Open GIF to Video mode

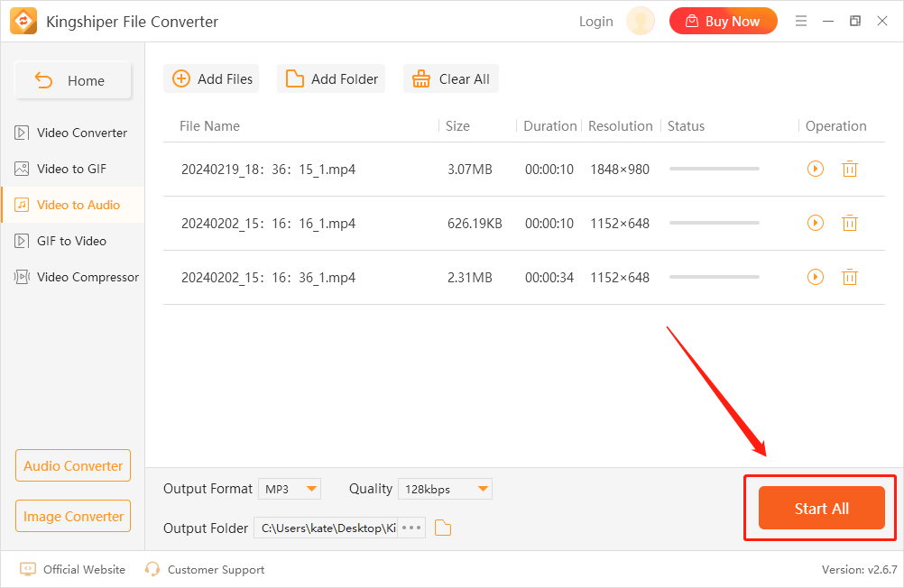pyautogui.click(x=73, y=241)
